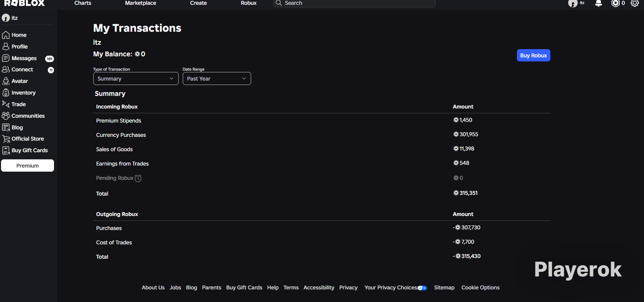Screen dimensions: 644x302
Task: Click the itz username in sidebar
Action: point(15,18)
